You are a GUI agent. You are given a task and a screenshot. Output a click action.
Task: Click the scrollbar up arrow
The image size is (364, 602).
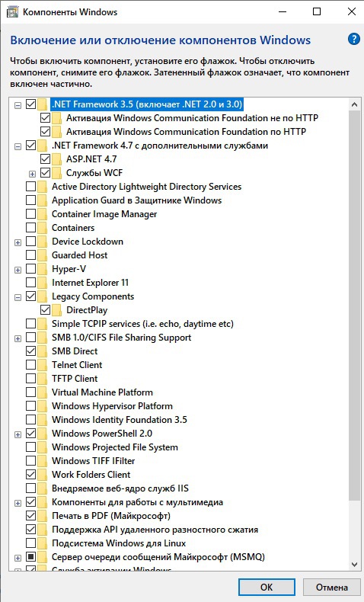pos(354,104)
